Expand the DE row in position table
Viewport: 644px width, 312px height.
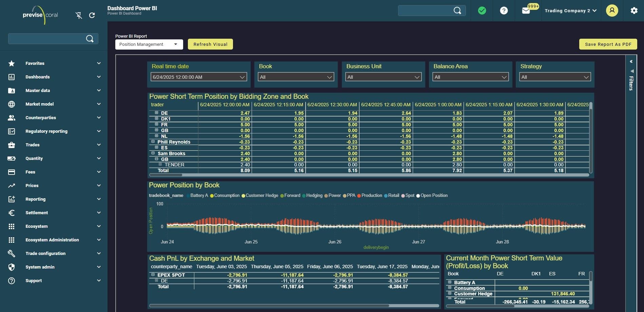point(157,113)
